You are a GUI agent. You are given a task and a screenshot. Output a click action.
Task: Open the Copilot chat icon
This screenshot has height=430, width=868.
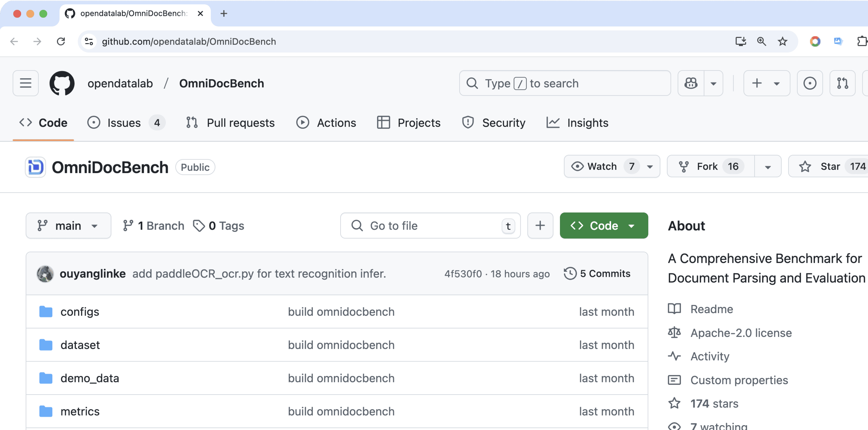pyautogui.click(x=691, y=83)
